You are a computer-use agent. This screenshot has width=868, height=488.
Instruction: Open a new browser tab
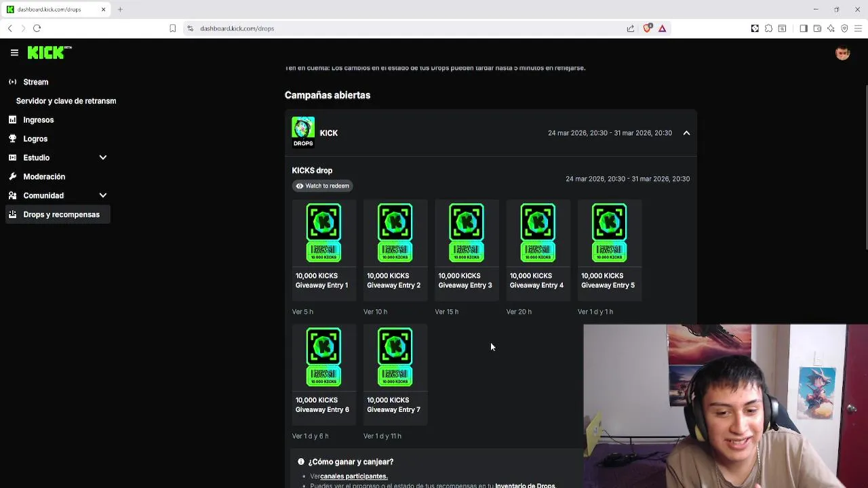(120, 9)
